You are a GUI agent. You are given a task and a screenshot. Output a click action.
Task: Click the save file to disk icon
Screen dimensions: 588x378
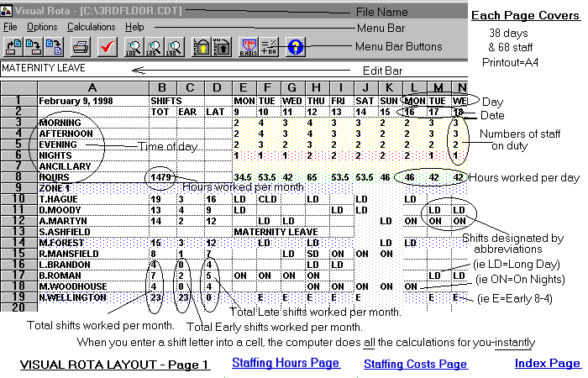[x=33, y=47]
